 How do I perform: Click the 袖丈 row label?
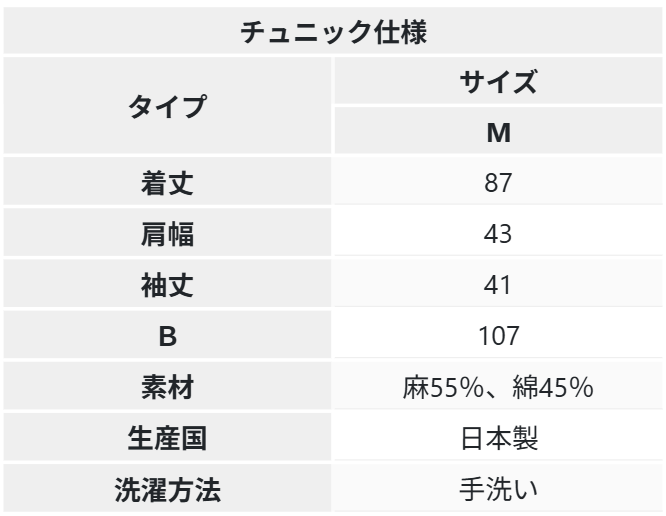[167, 286]
